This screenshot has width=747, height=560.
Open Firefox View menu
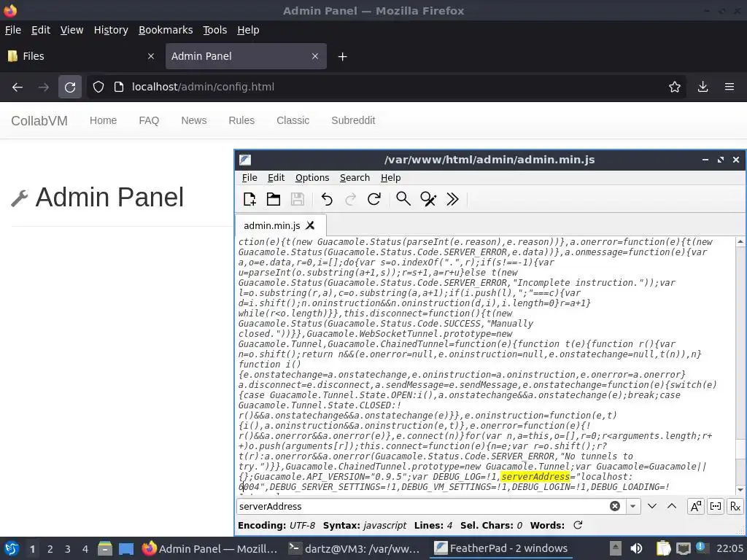pos(72,30)
